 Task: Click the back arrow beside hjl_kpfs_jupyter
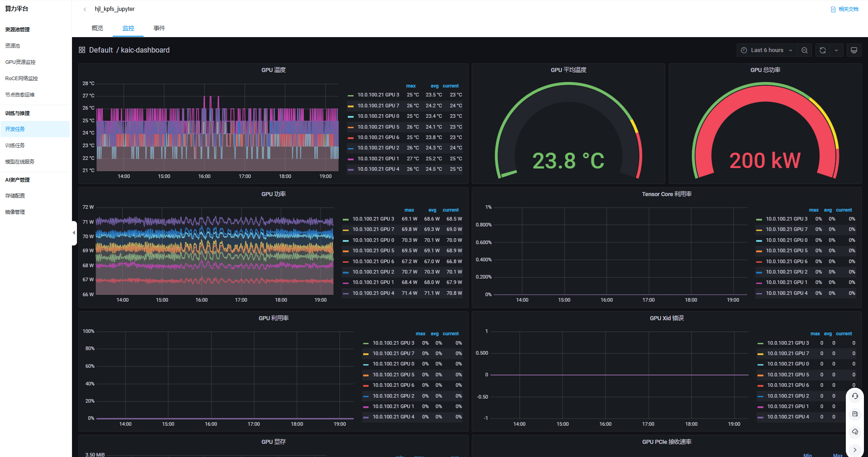[x=85, y=9]
